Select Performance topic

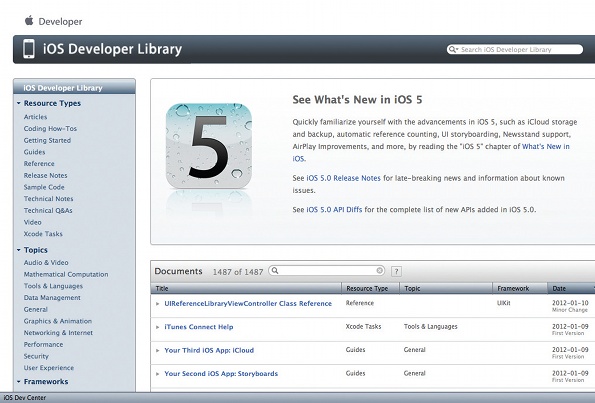click(43, 345)
